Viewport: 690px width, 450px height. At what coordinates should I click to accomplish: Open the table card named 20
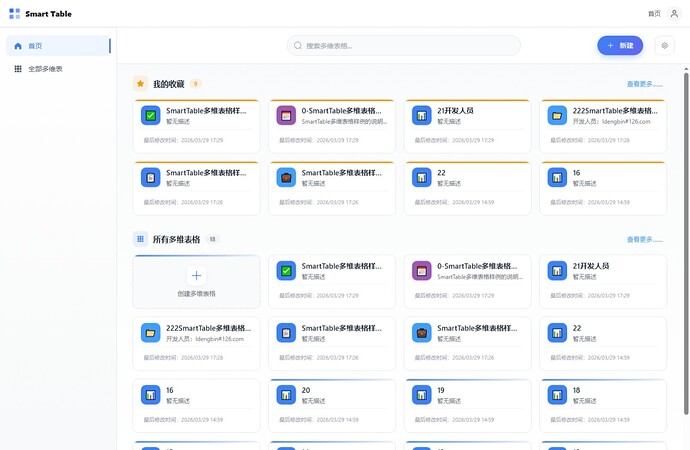click(x=331, y=396)
